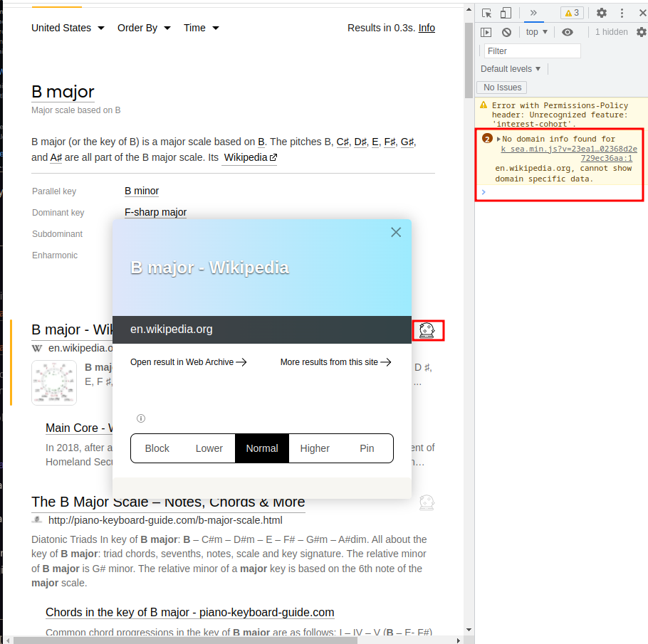Choose Pin for en.wikipedia.org
The image size is (648, 644).
[367, 448]
